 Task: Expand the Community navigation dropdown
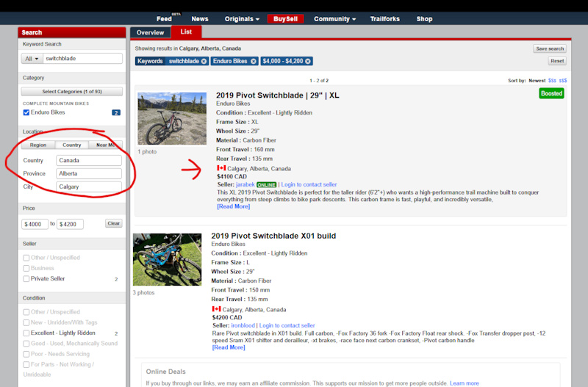point(335,19)
